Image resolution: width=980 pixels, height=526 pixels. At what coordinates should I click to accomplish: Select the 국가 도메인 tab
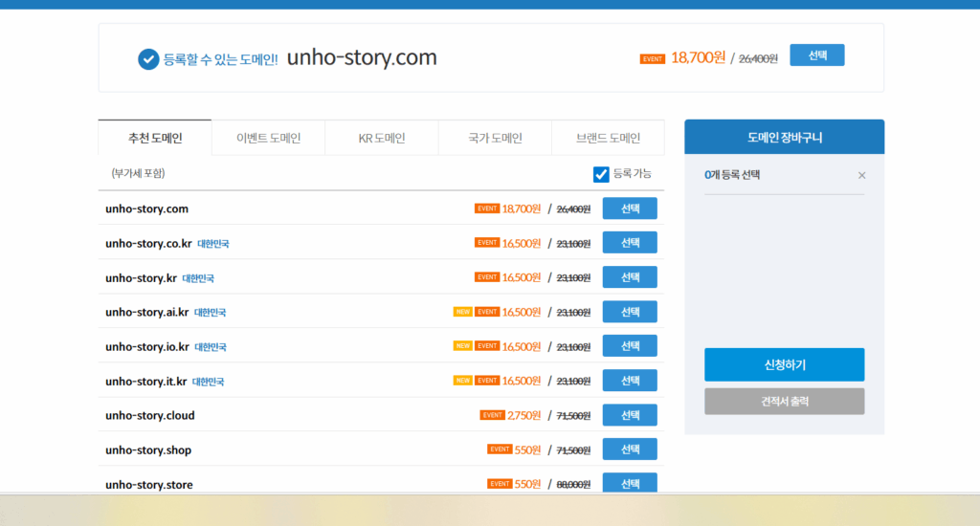(x=495, y=138)
